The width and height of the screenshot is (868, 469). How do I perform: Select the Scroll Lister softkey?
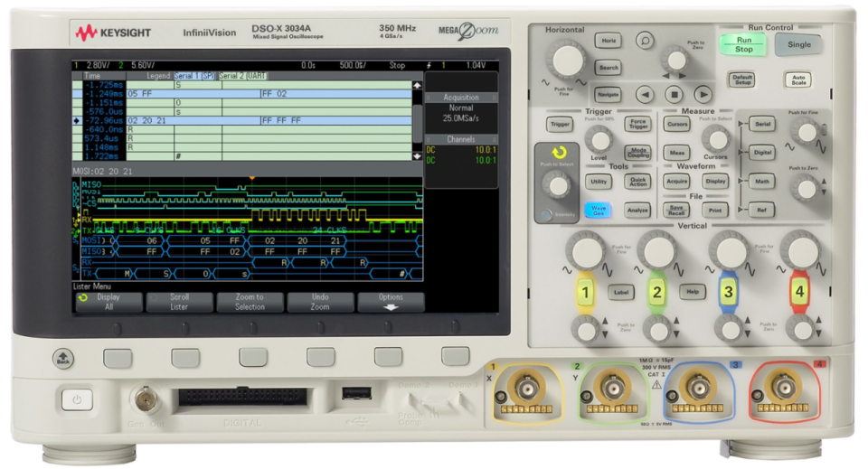pos(179,302)
